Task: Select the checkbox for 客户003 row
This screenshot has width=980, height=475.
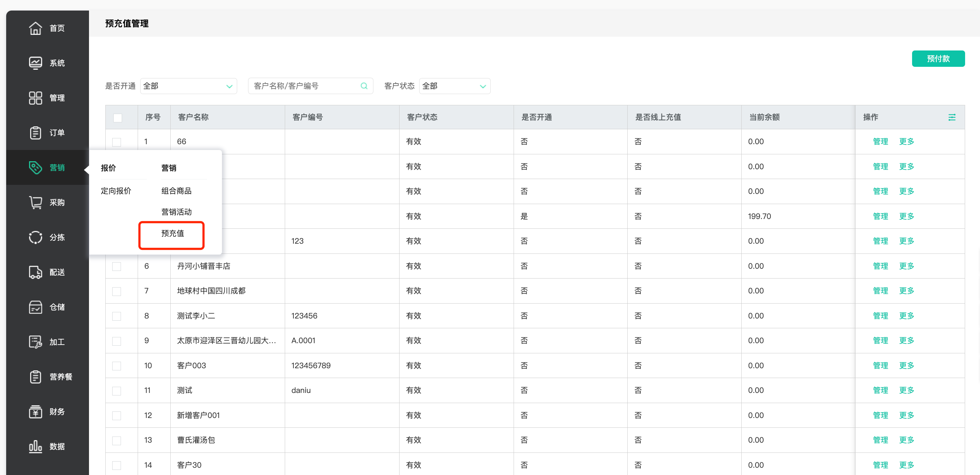Action: 116,366
